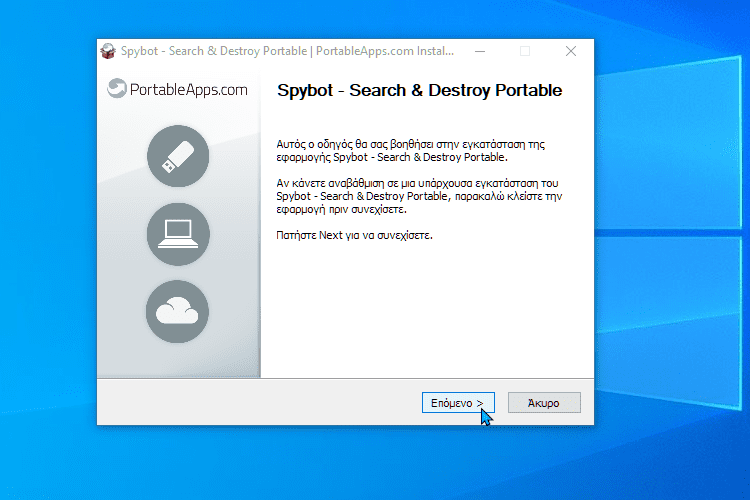The width and height of the screenshot is (750, 500).
Task: Click the paragraph starting 'Αν κάνετε αναβάθμιση'
Action: (419, 196)
